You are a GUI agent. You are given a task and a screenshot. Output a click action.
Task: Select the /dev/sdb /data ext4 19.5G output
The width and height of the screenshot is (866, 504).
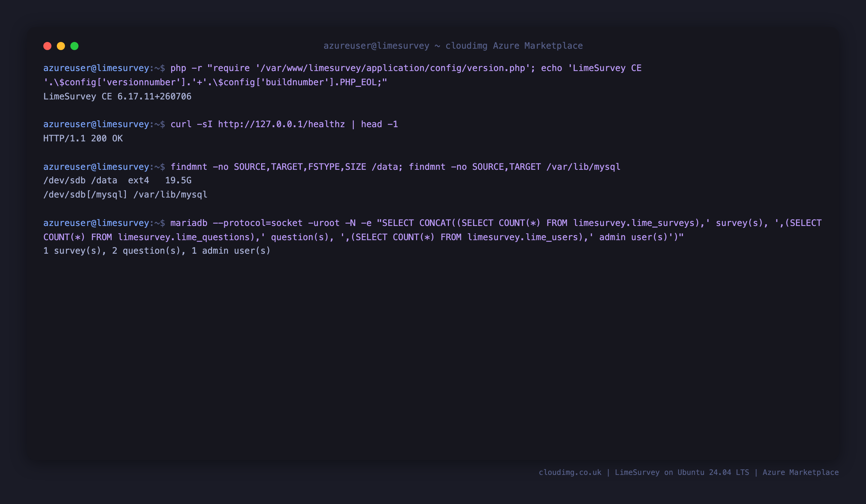(x=117, y=180)
